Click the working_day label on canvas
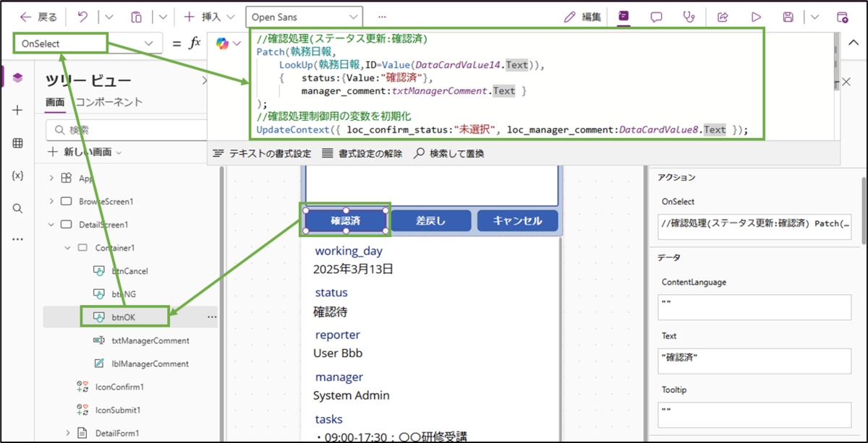The width and height of the screenshot is (868, 443). (x=349, y=251)
